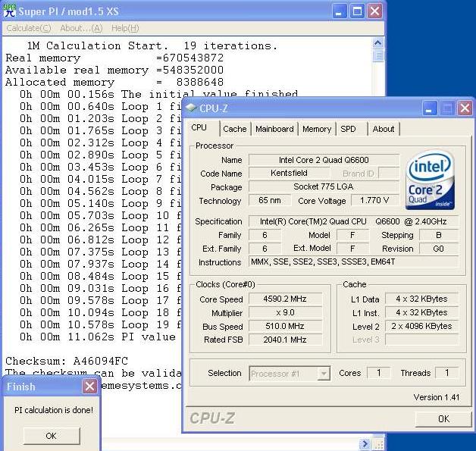Switch to the SPD tab

[348, 129]
